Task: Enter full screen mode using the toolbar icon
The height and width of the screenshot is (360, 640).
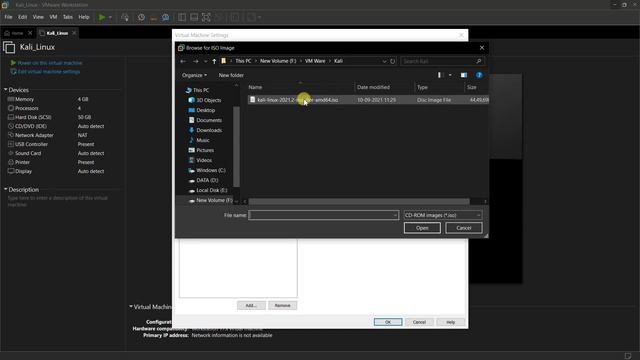Action: tap(207, 17)
